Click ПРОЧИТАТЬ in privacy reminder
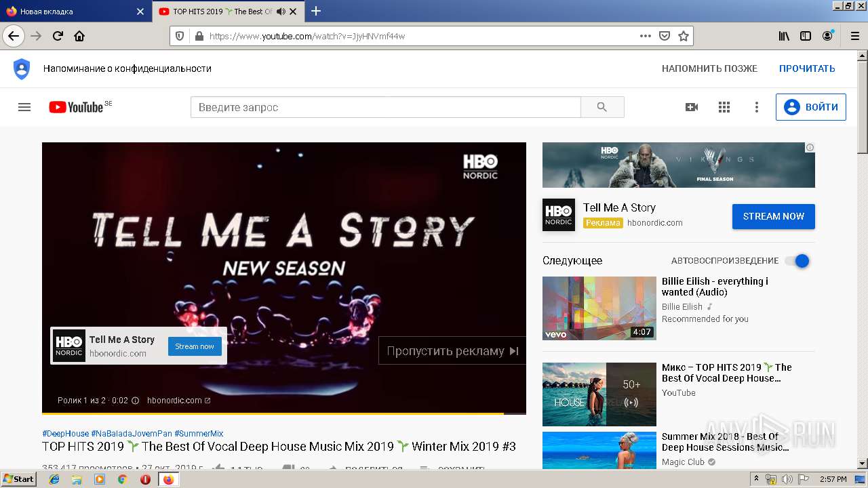The height and width of the screenshot is (488, 868). pyautogui.click(x=807, y=68)
